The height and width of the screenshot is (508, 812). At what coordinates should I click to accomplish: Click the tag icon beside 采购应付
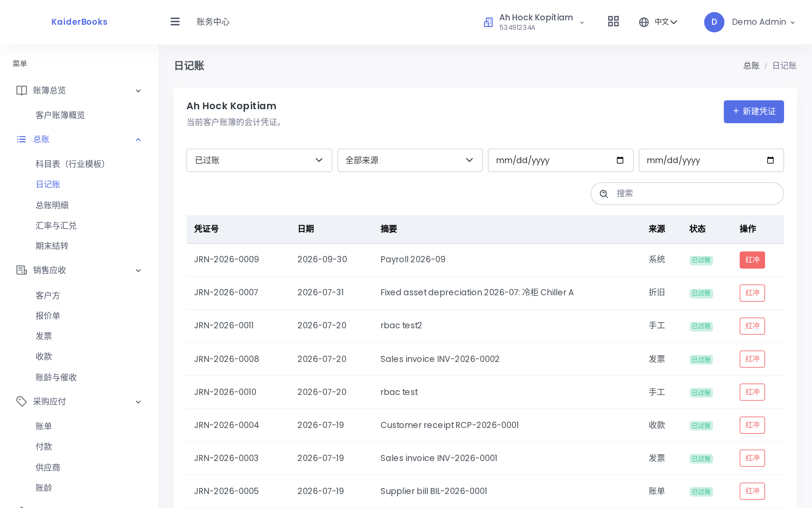(x=22, y=402)
